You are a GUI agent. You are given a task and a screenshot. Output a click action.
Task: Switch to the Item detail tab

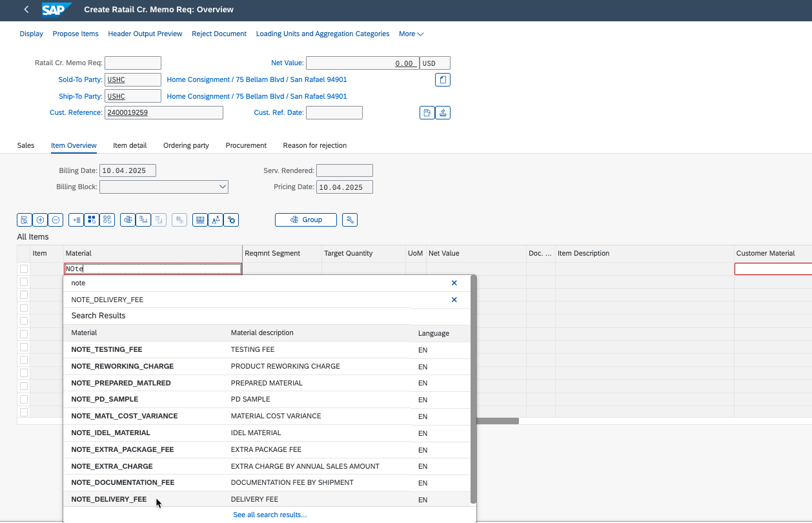coord(130,145)
